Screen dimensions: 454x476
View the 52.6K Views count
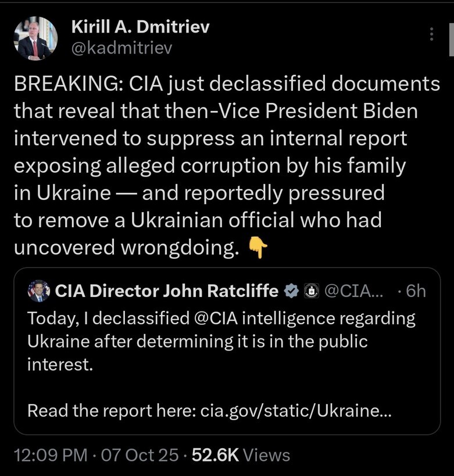coord(241,454)
